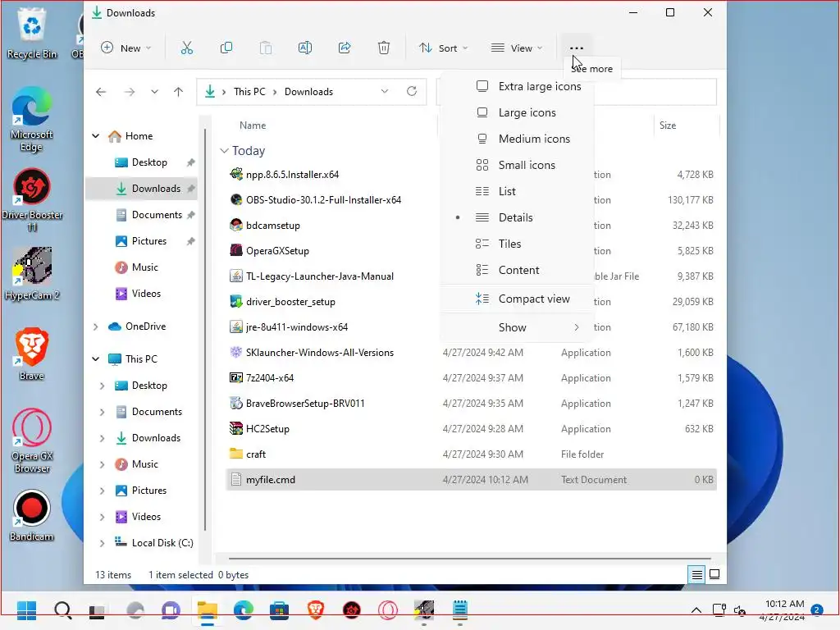Viewport: 840px width, 630px height.
Task: Open Recycle Bin on desktop
Action: [x=32, y=33]
